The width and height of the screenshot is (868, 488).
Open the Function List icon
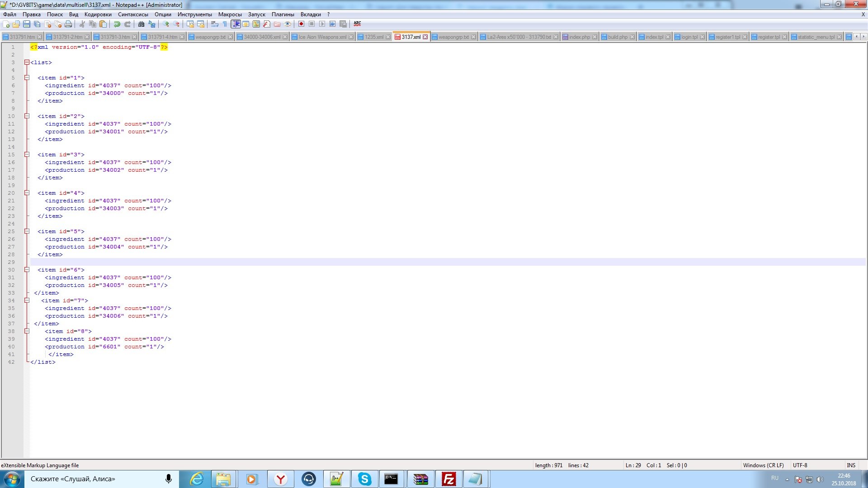267,24
